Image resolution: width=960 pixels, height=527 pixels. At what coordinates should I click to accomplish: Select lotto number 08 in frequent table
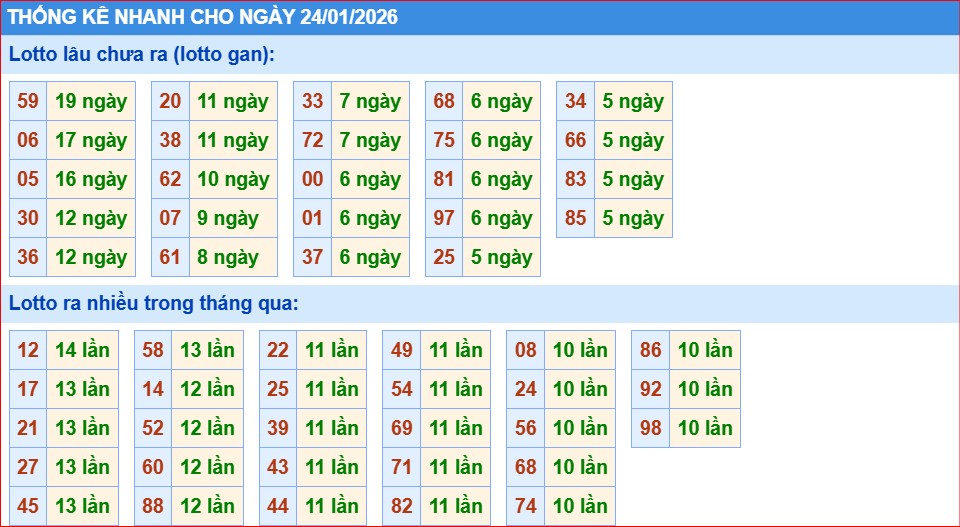[525, 350]
